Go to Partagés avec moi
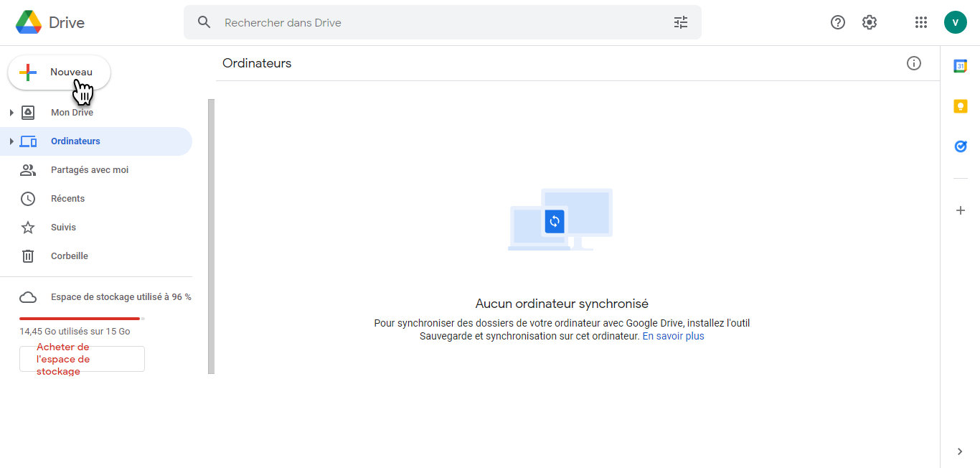The height and width of the screenshot is (468, 980). [90, 170]
